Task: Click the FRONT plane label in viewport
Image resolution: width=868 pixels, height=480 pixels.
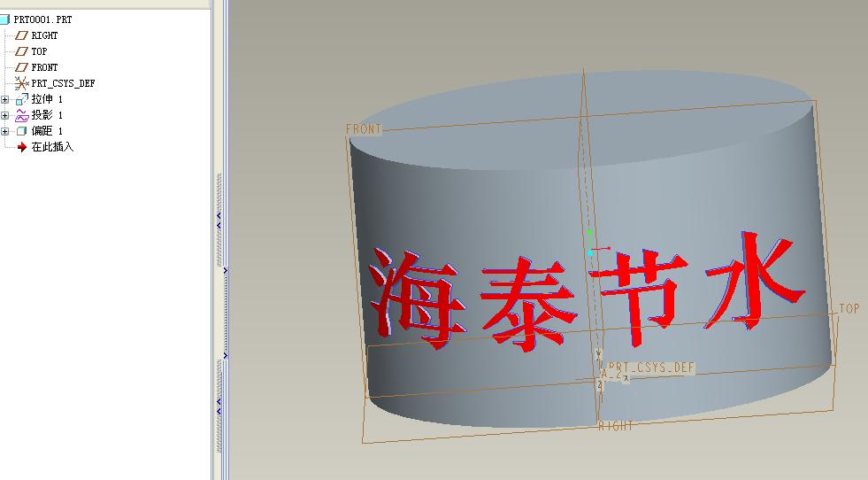Action: tap(364, 129)
